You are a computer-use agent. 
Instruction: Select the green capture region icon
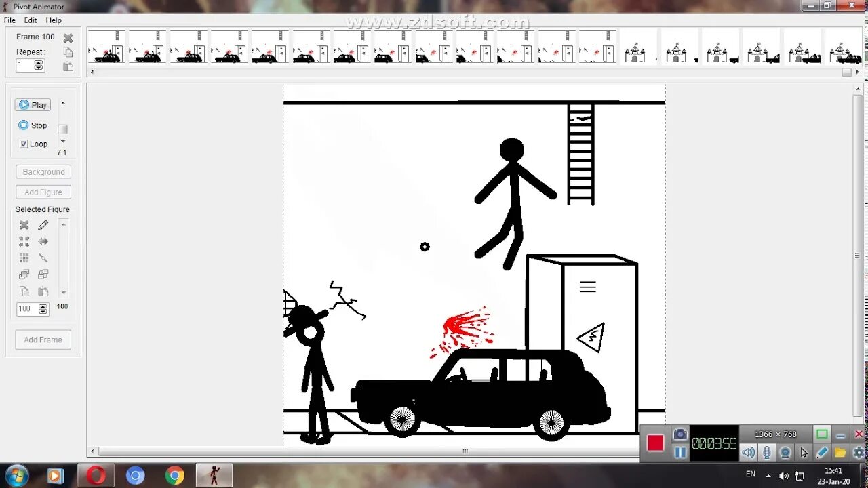[822, 434]
